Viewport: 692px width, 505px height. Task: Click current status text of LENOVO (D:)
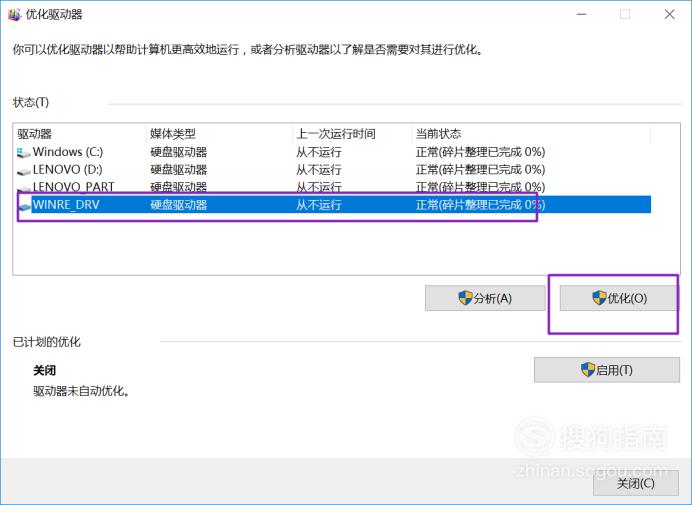pos(480,170)
